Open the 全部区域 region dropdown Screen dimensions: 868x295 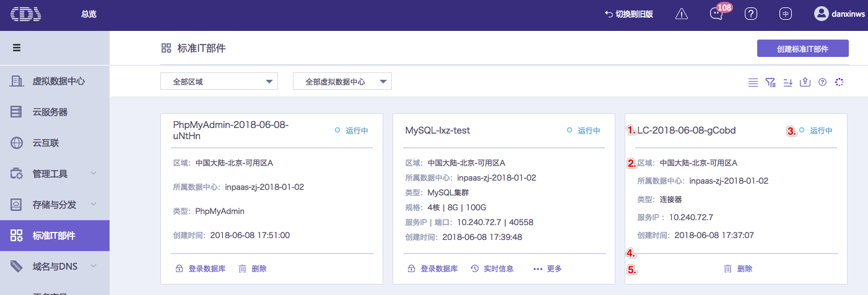[x=219, y=81]
